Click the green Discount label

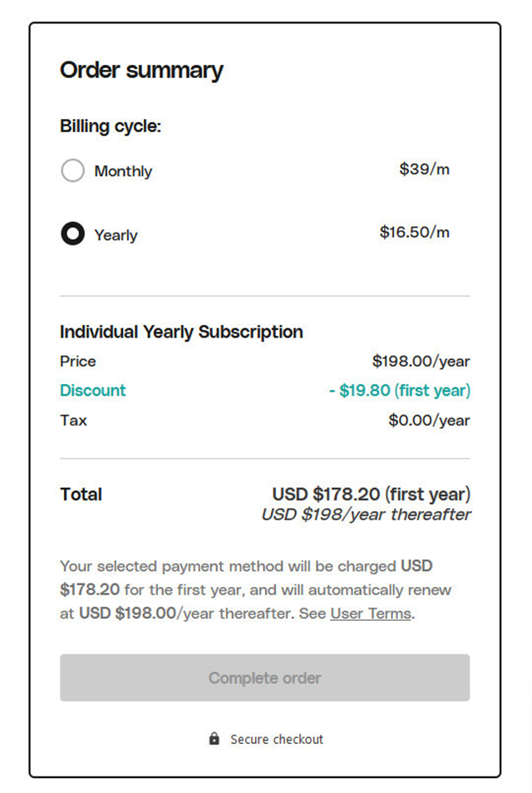92,390
